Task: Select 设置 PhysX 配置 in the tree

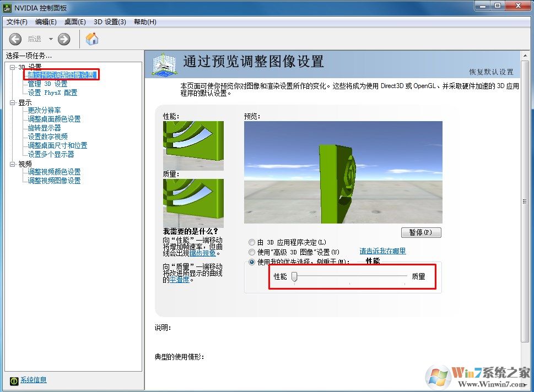Action: (x=52, y=92)
